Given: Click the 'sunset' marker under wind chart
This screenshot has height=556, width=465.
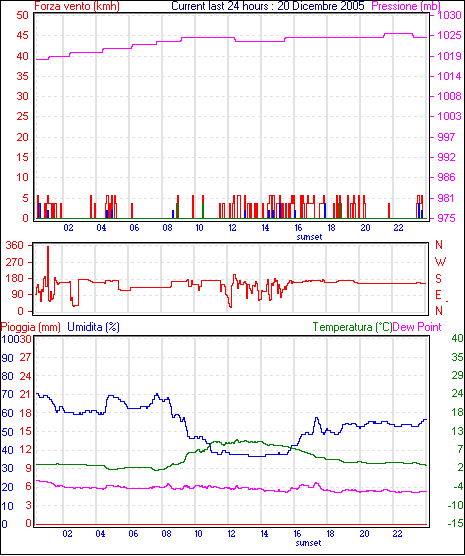Looking at the screenshot, I should click(309, 237).
